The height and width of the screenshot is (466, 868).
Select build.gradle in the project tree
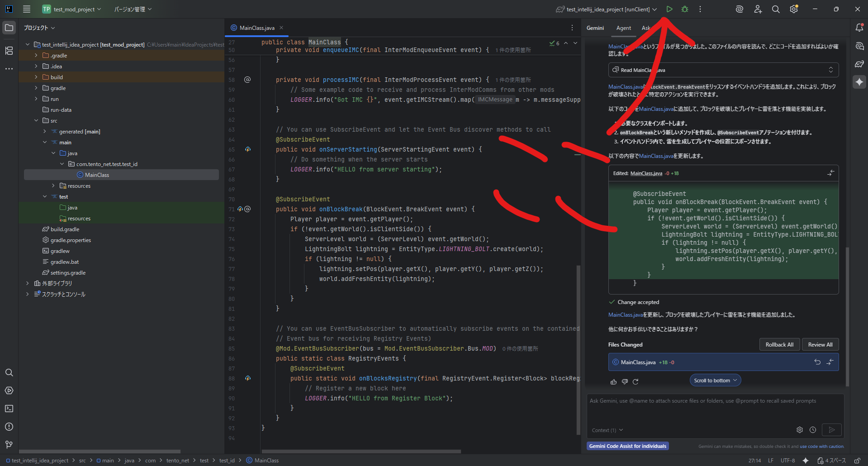coord(65,229)
